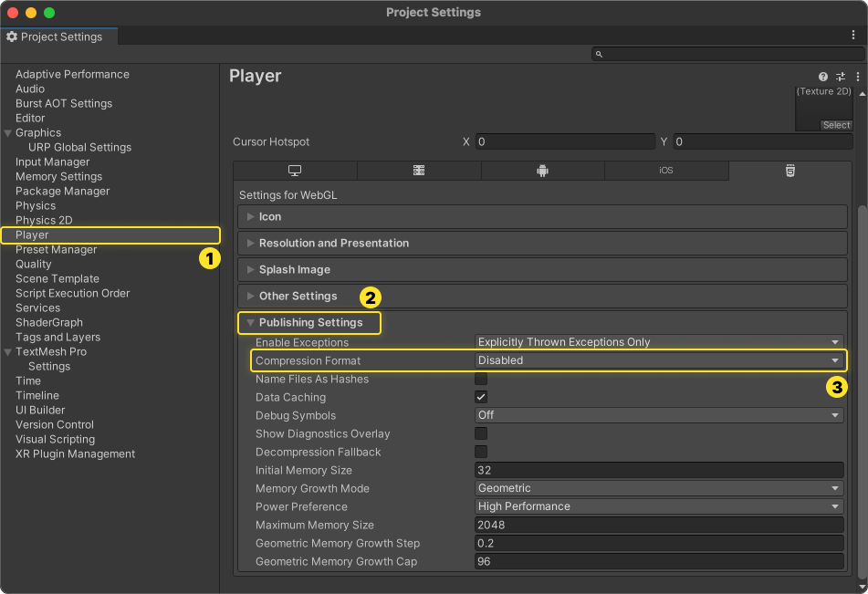Click Initial Memory Size field
The width and height of the screenshot is (868, 594).
(659, 470)
